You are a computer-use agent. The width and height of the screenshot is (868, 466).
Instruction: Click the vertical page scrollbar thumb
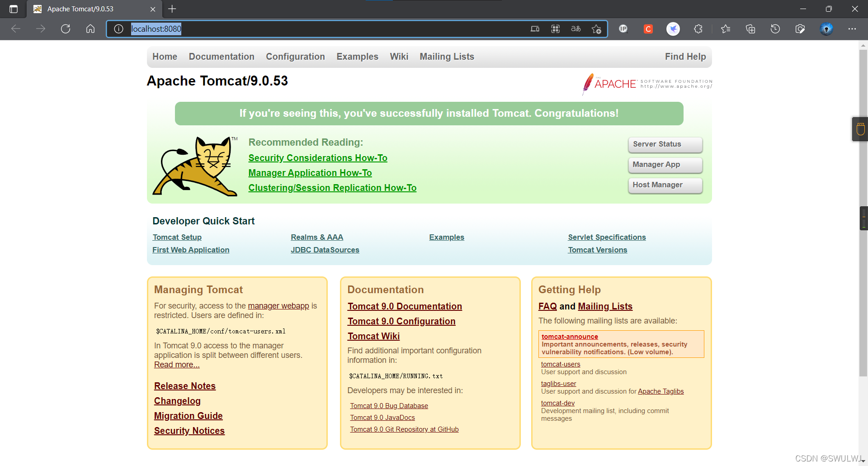pos(863,213)
